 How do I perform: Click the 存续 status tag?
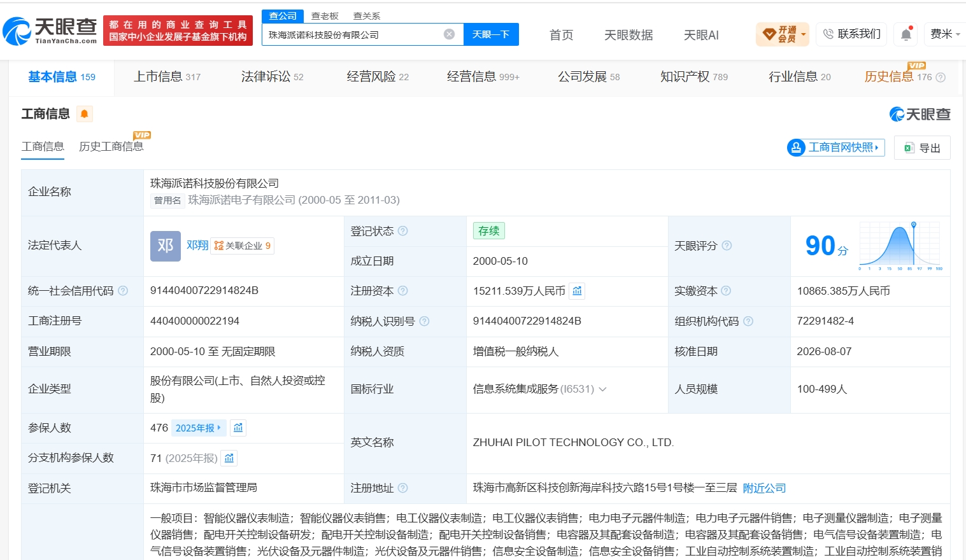coord(489,231)
